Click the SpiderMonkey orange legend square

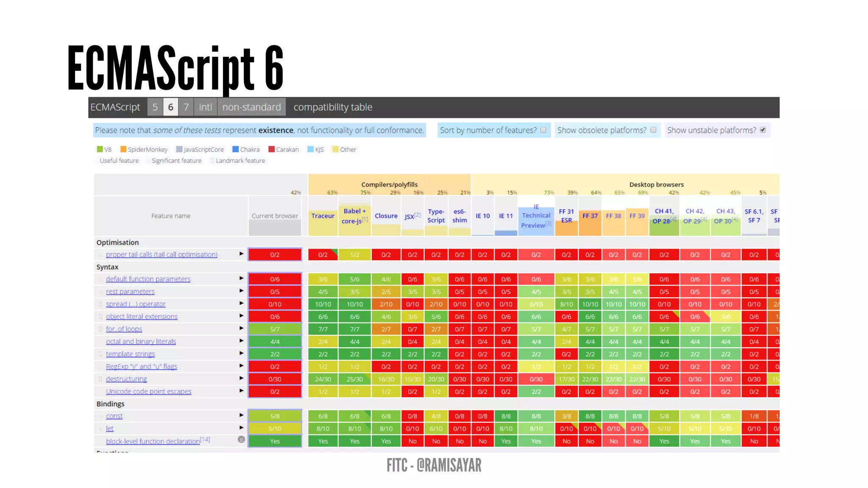click(123, 149)
